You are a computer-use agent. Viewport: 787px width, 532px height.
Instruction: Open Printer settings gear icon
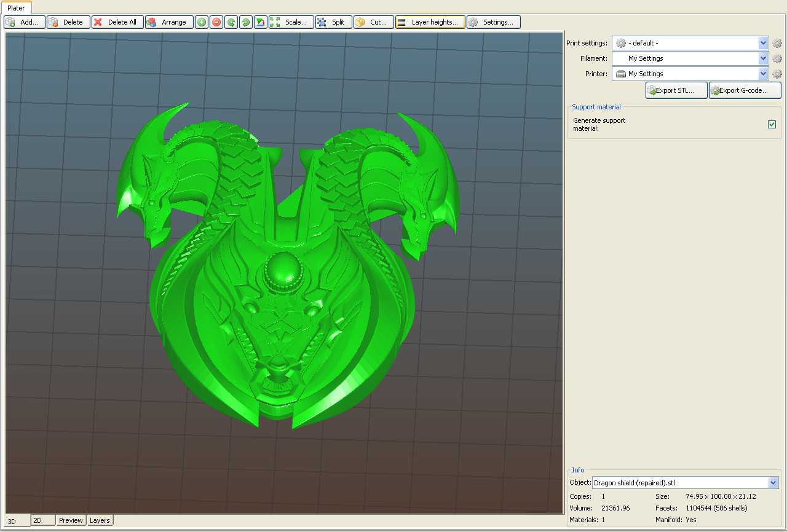pyautogui.click(x=777, y=74)
